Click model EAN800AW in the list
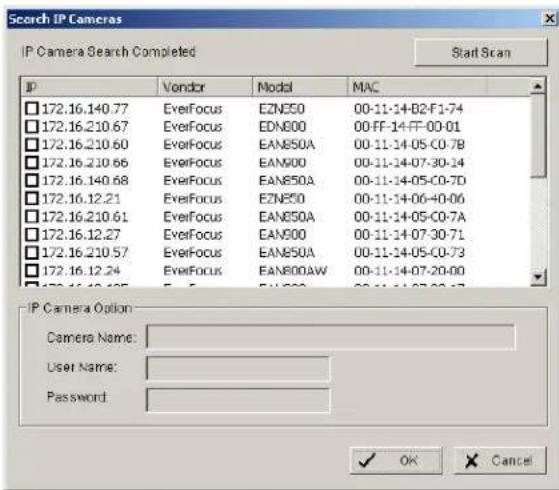Viewport: 559px width, 490px height. coord(293,271)
